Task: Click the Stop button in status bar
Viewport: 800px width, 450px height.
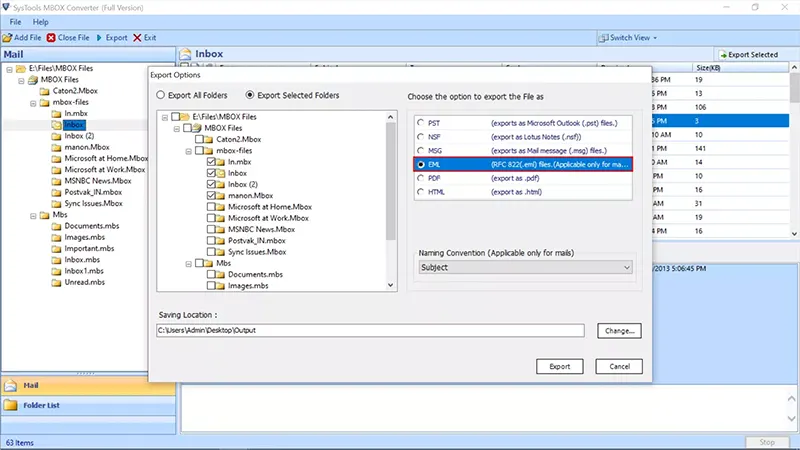Action: (767, 442)
